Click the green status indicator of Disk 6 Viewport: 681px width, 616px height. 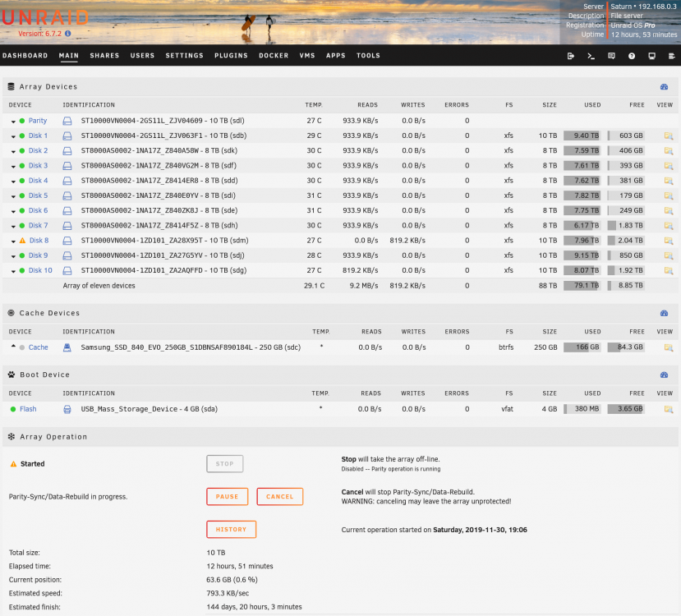pos(21,211)
